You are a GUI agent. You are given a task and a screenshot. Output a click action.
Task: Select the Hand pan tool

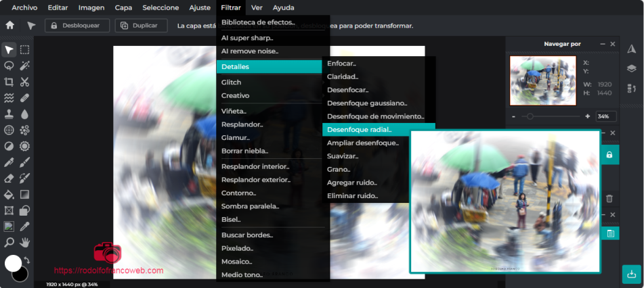pyautogui.click(x=25, y=242)
